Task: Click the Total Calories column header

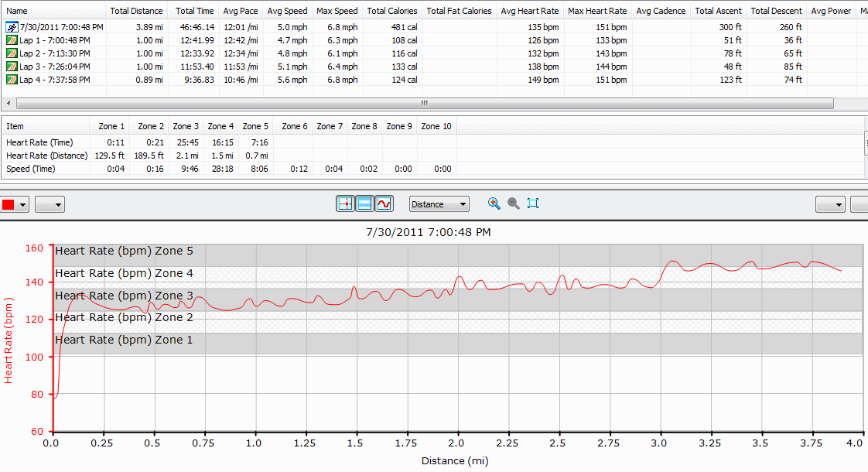Action: point(392,11)
